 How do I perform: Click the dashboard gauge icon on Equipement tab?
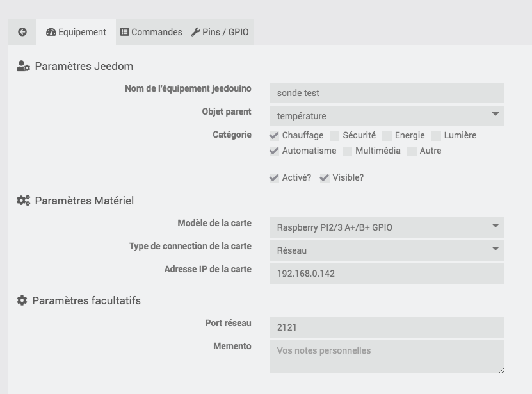coord(51,32)
